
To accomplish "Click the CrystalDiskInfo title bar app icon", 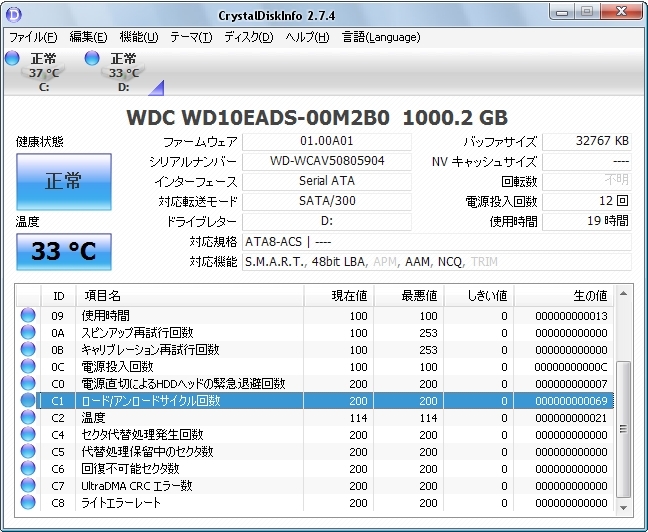I will coord(15,14).
